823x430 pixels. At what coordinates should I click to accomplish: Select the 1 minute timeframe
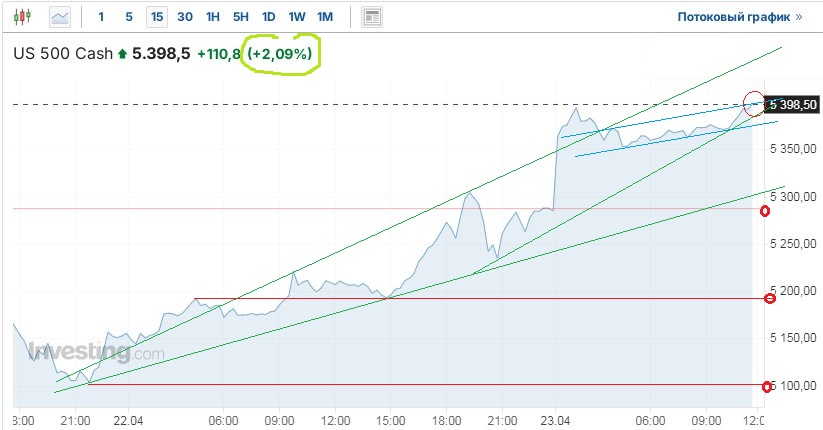(101, 17)
